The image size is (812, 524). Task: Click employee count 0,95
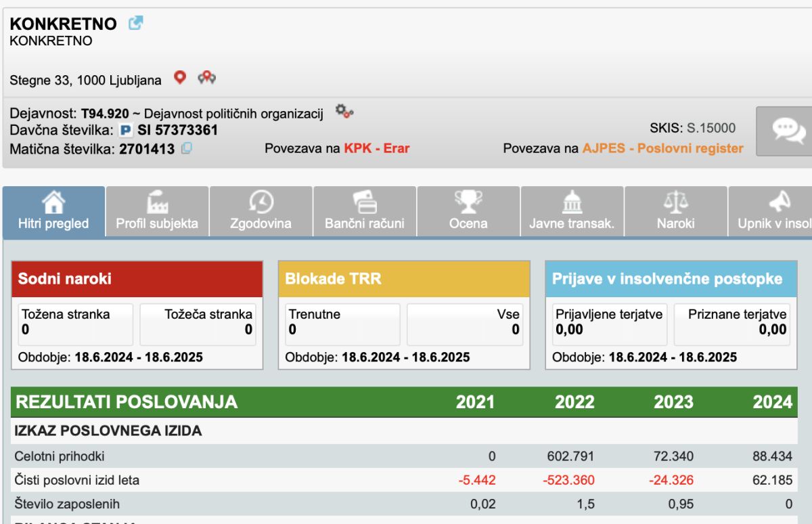point(681,504)
